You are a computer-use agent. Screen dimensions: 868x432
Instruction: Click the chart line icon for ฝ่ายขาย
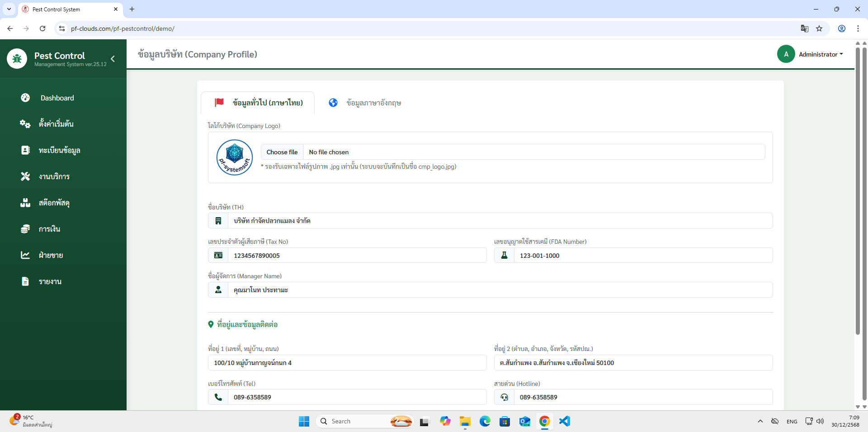[x=25, y=255]
